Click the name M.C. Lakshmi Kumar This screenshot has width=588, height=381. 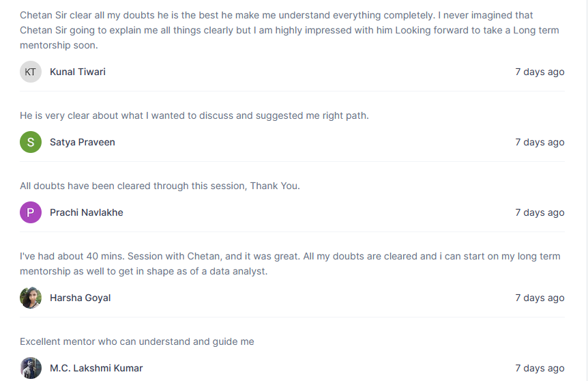96,368
